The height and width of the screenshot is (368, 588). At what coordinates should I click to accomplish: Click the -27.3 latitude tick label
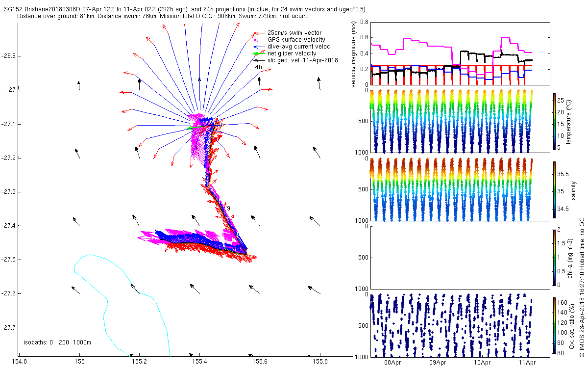(x=8, y=192)
